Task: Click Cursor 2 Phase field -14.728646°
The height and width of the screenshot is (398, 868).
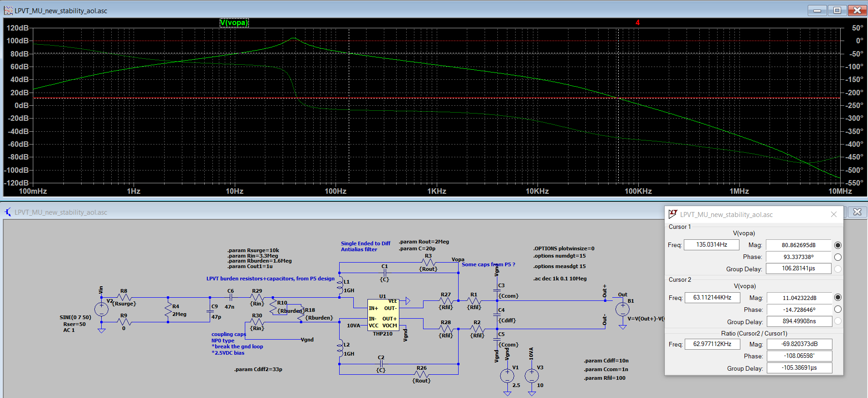Action: pyautogui.click(x=799, y=310)
